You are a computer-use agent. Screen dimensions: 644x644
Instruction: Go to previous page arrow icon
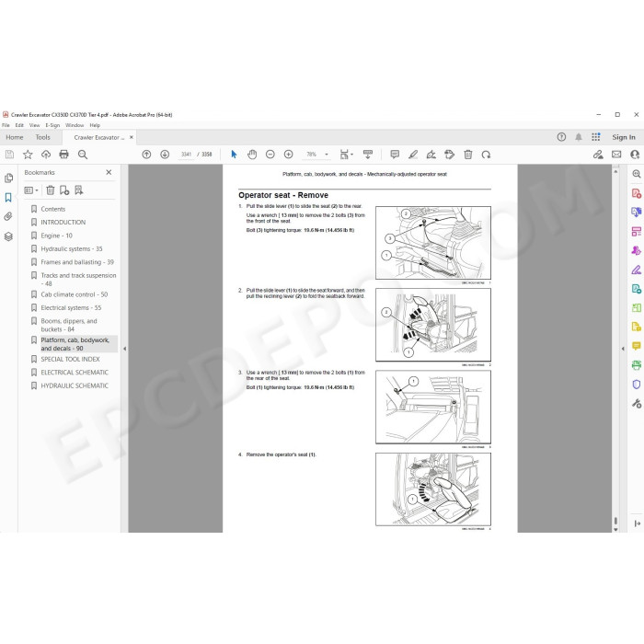tap(146, 155)
